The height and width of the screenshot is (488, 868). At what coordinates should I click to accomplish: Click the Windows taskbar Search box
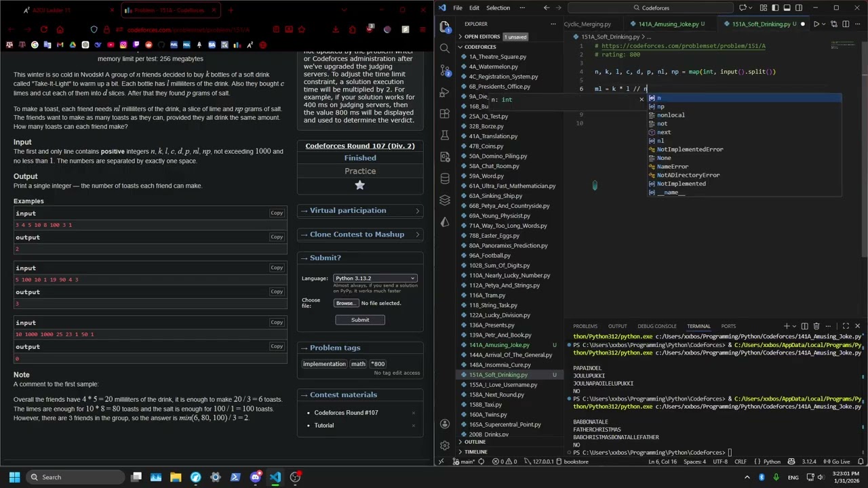tap(75, 477)
